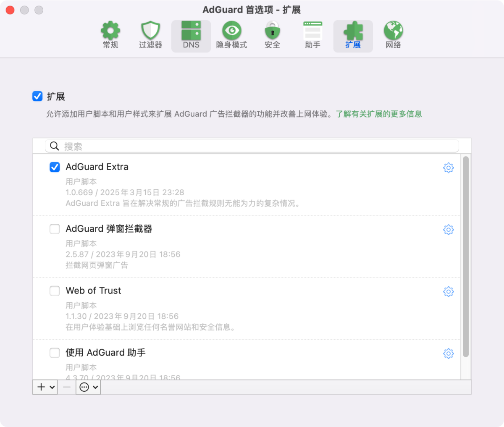This screenshot has height=427, width=504.
Task: Click the 拦截网页弹窗广告 description
Action: point(97,265)
